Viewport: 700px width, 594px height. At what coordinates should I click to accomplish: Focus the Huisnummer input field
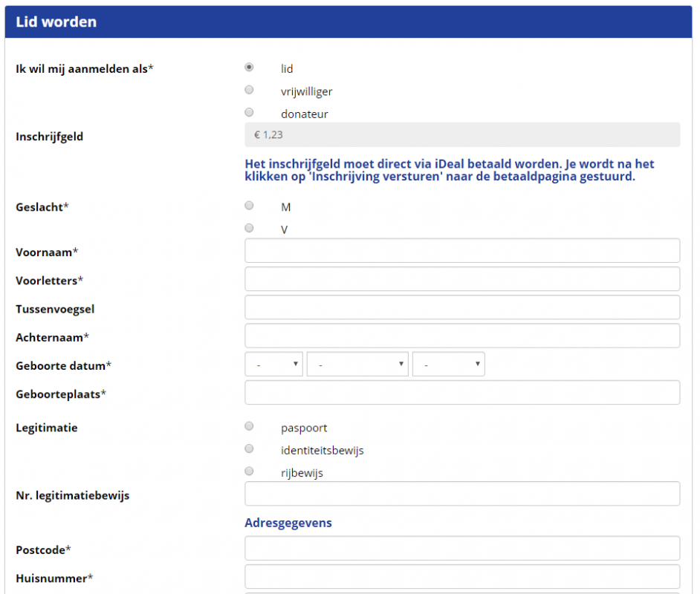[x=461, y=577]
